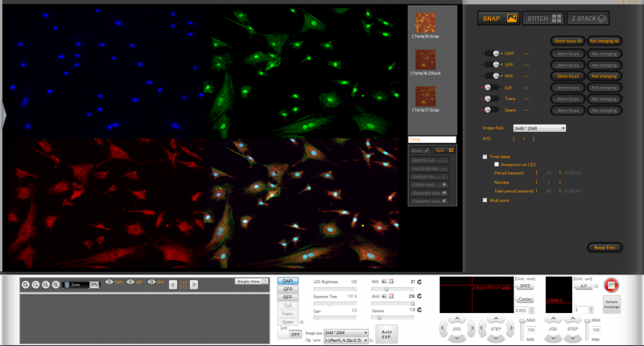Viewport: 644px width, 346px height.
Task: Reset the MIN value with refresh icon
Action: (x=419, y=282)
